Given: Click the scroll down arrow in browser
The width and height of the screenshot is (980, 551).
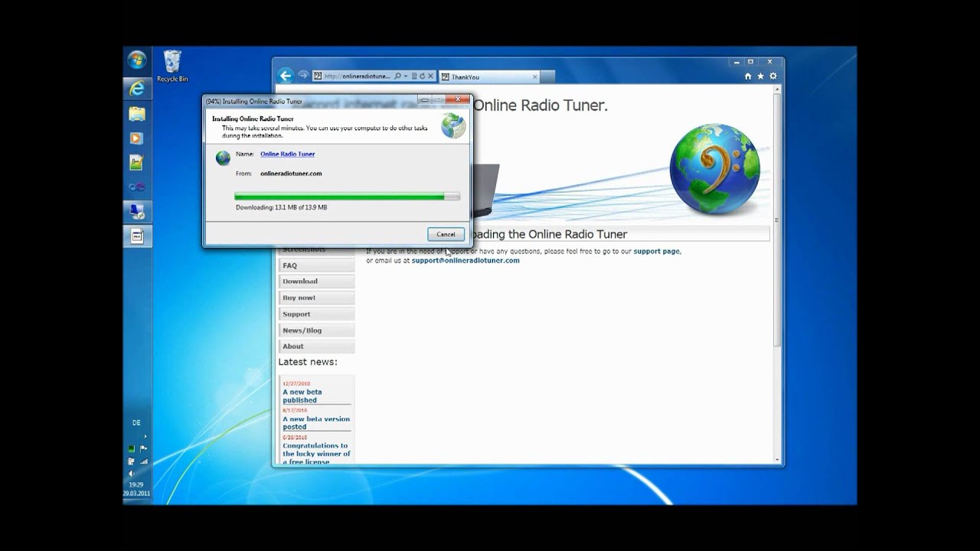Looking at the screenshot, I should coord(778,460).
